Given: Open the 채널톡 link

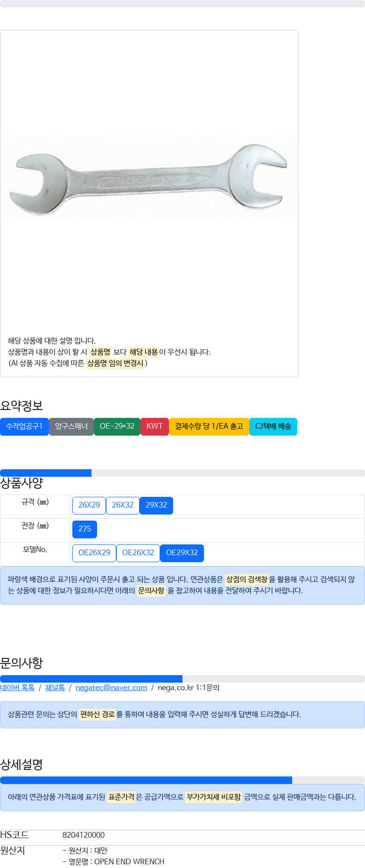Looking at the screenshot, I should pyautogui.click(x=55, y=688).
